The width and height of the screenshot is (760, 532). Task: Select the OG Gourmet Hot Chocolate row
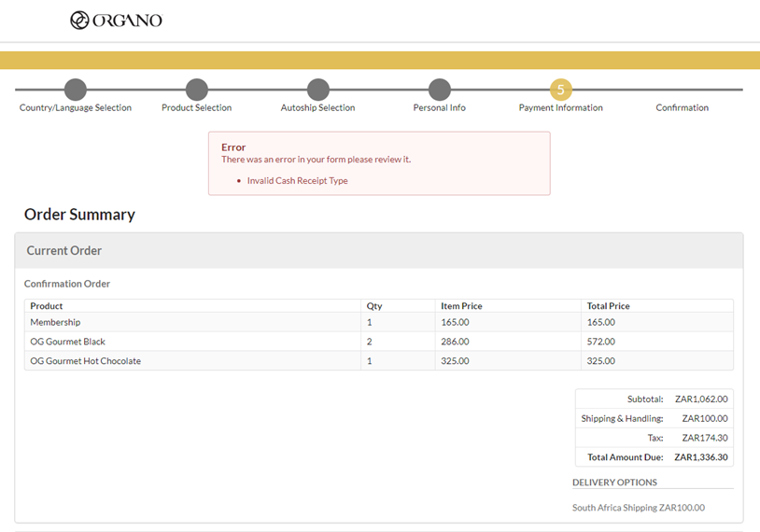tap(379, 361)
